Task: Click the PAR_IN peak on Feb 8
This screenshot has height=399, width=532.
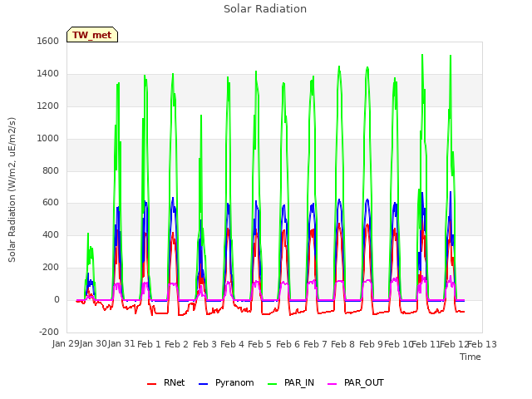Action: pos(339,66)
